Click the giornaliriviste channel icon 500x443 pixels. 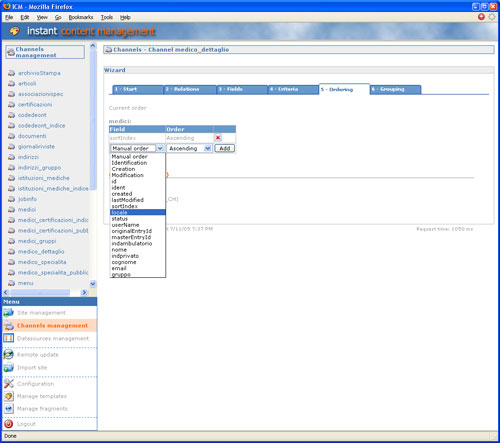coord(12,146)
